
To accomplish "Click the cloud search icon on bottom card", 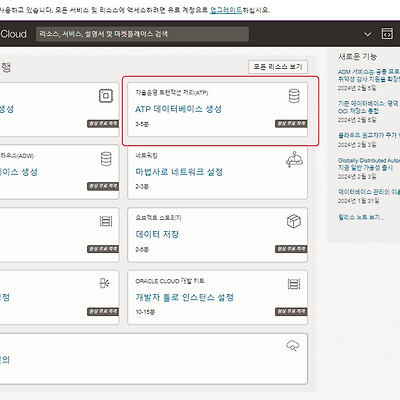I will 293,346.
